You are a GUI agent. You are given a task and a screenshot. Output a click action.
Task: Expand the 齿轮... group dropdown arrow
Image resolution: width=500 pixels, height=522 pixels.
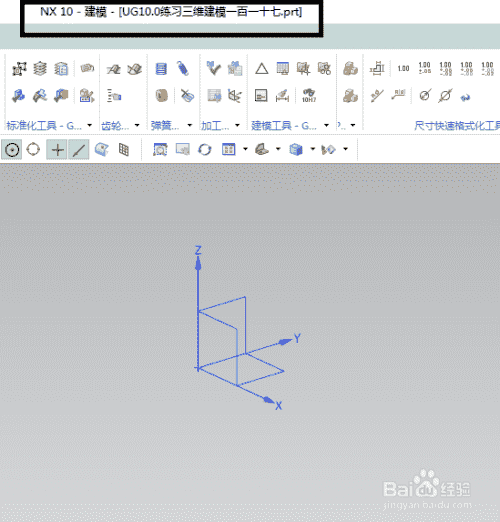coord(137,125)
